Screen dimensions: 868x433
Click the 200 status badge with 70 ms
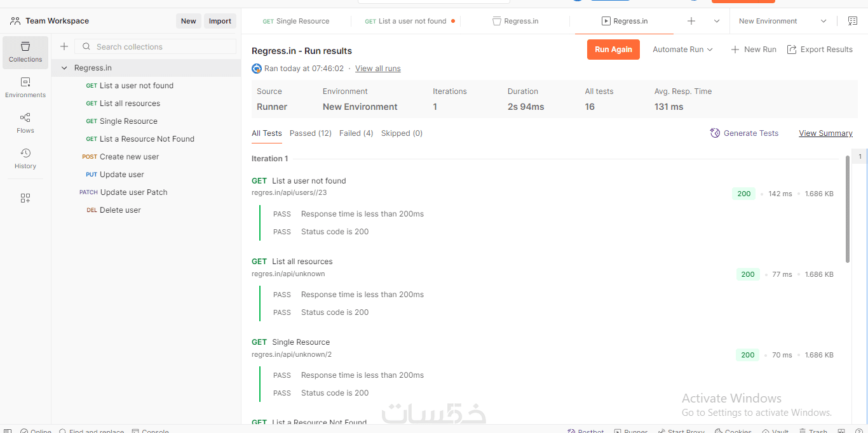[748, 355]
